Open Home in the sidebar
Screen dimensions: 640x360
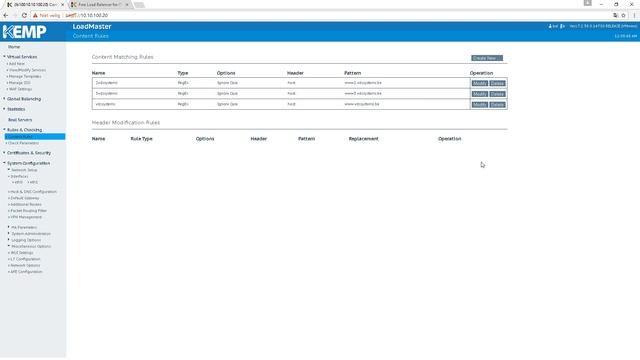pos(14,47)
